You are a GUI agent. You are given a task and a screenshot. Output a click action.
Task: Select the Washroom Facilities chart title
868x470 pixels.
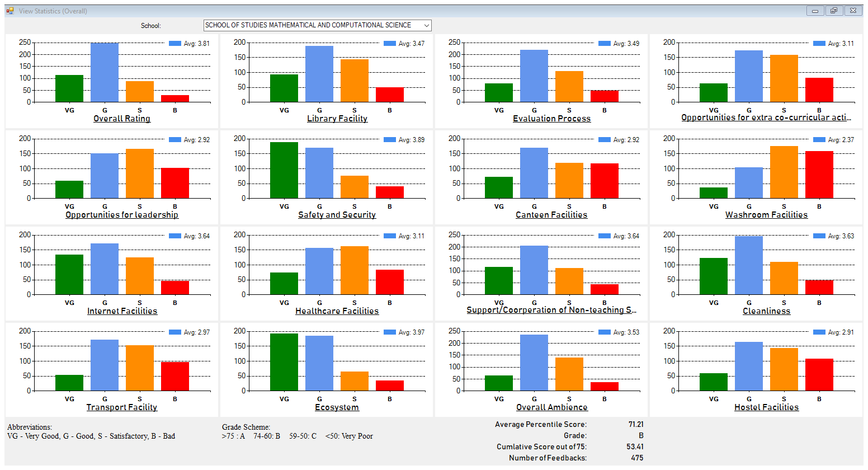pyautogui.click(x=766, y=215)
